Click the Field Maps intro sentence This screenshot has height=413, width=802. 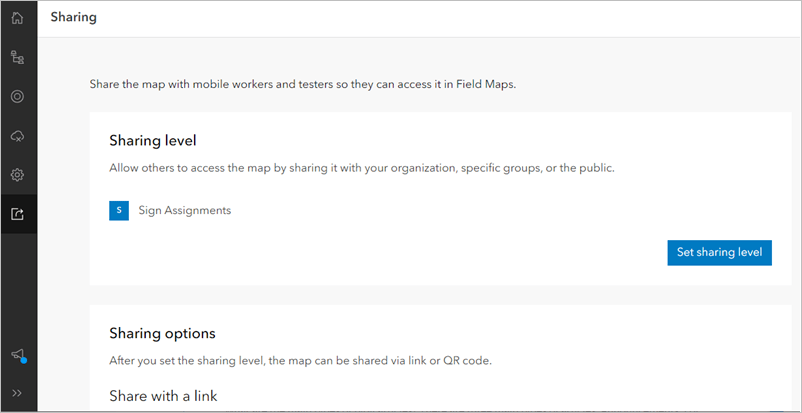[x=303, y=84]
